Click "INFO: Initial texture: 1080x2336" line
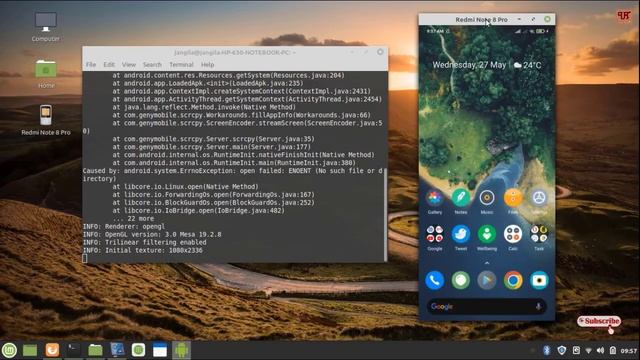The width and height of the screenshot is (640, 360). coord(142,250)
